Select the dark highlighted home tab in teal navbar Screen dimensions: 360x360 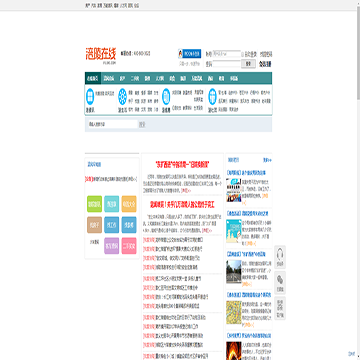coord(93,78)
